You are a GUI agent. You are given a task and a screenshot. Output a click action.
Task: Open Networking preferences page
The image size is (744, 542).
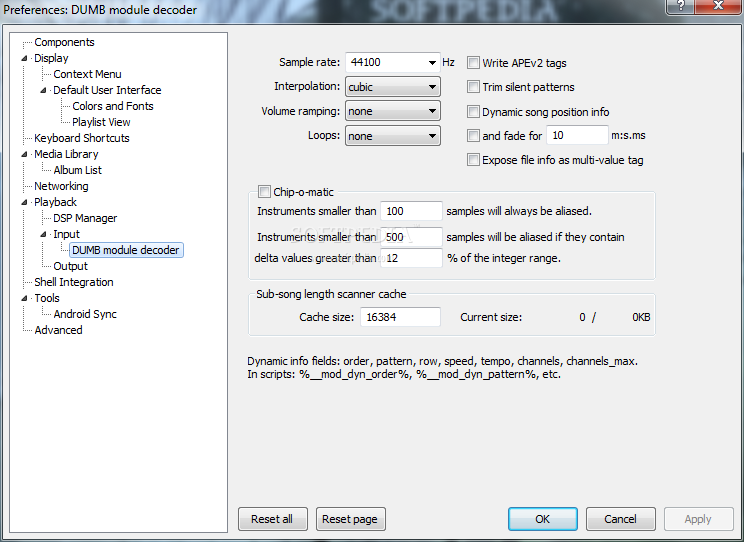point(61,186)
